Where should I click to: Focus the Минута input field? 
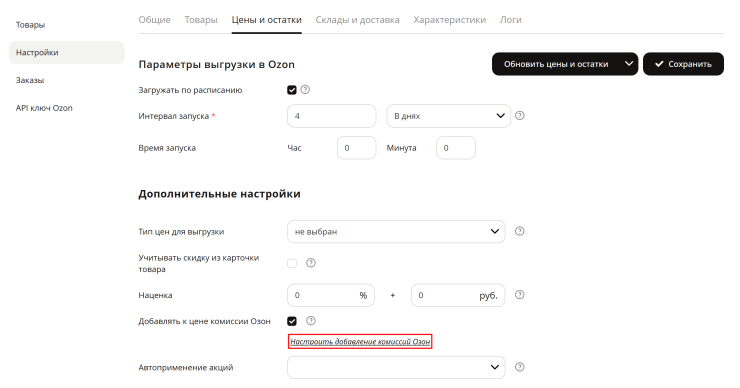456,148
